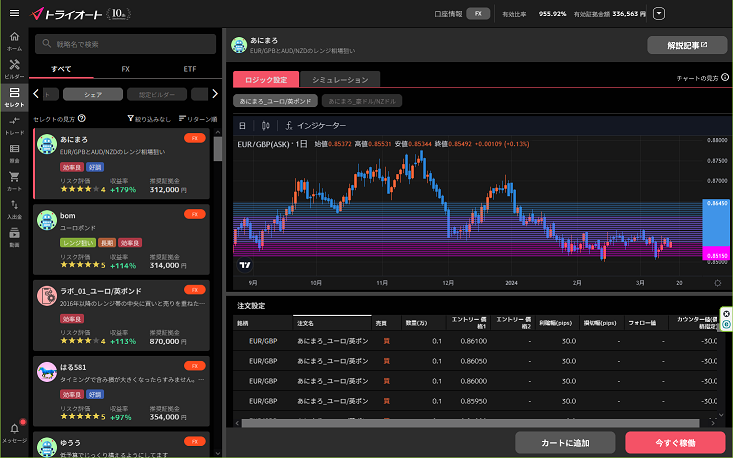Open the Builder (ビルダー) tool
The image size is (733, 458).
pos(14,69)
